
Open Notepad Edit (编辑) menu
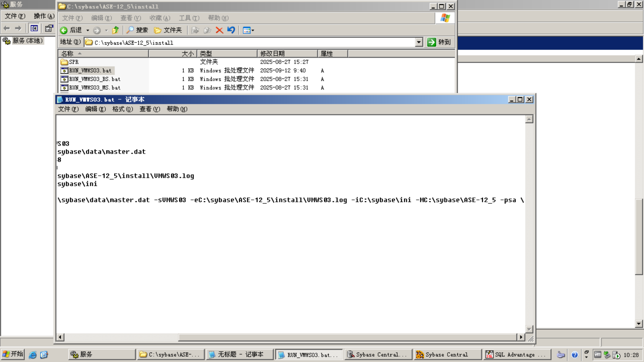96,109
